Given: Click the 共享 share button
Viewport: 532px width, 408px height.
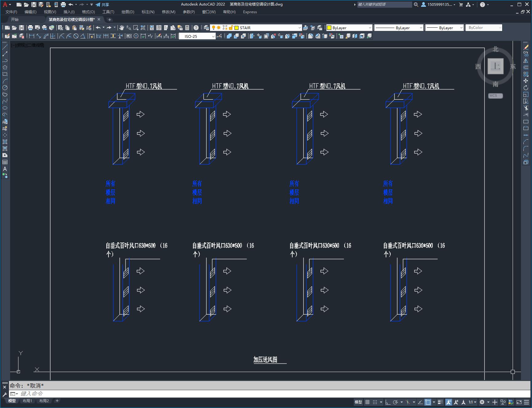Looking at the screenshot, I should (102, 5).
